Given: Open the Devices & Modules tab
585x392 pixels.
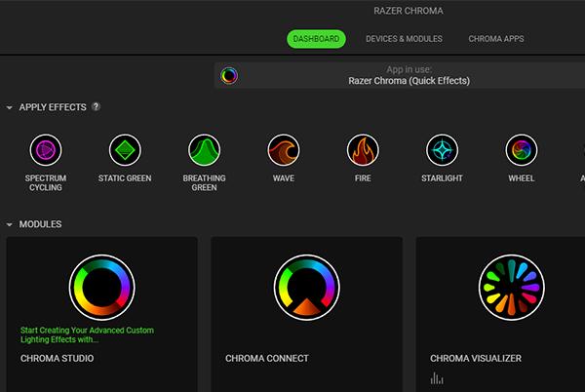Looking at the screenshot, I should (x=404, y=39).
